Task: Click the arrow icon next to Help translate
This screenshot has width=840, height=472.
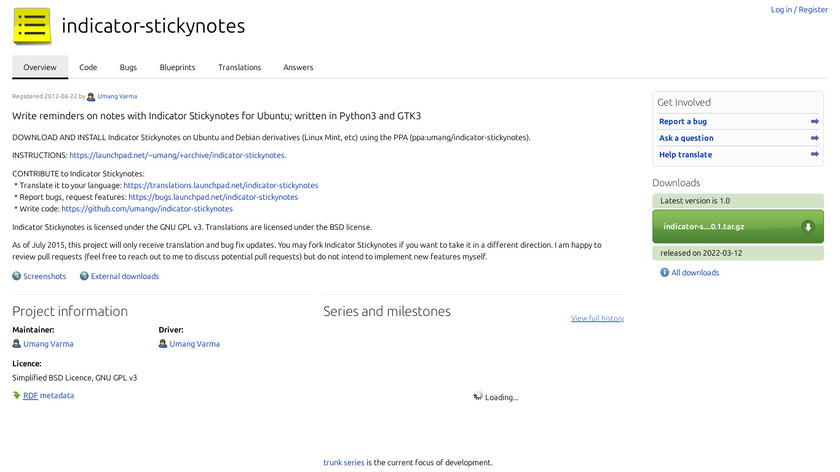Action: 815,155
